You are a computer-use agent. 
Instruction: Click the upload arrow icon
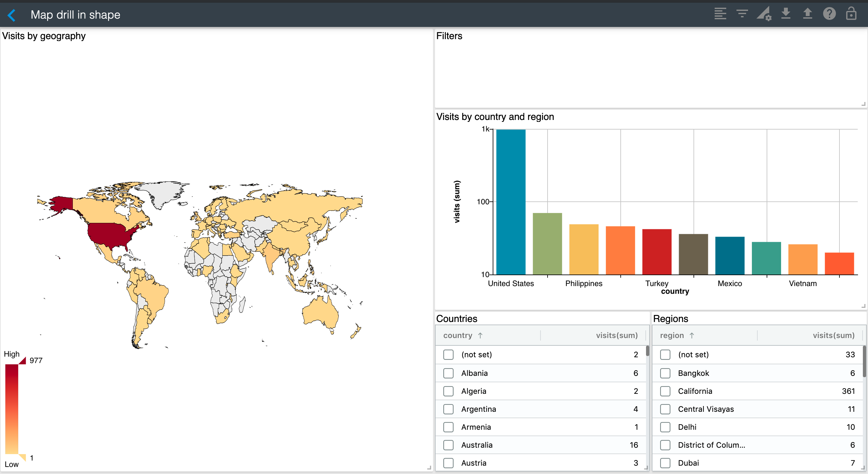coord(807,14)
